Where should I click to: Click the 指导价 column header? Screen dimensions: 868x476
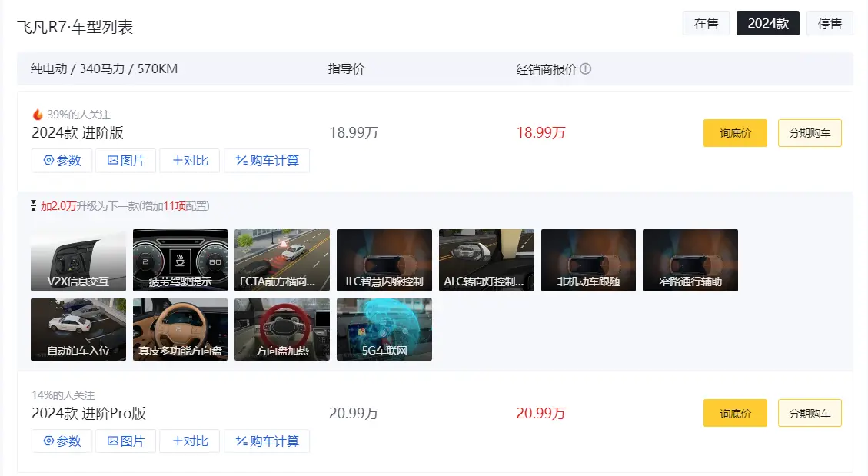[346, 68]
